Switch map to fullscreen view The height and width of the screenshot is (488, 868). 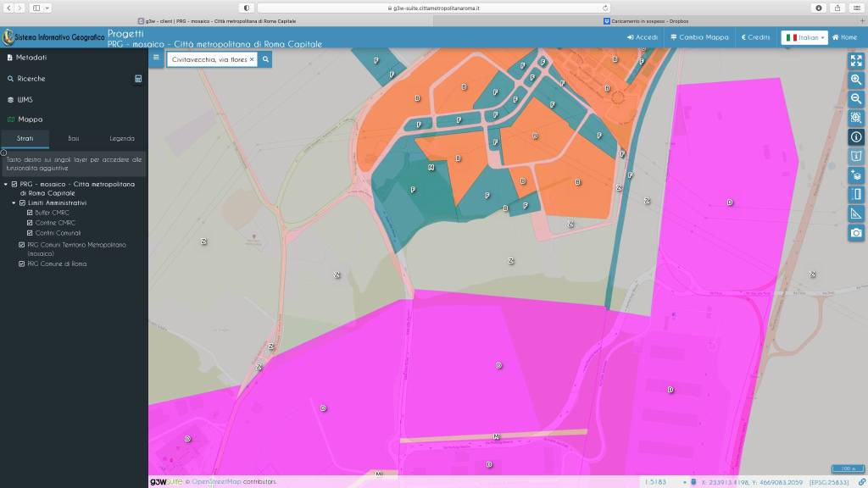click(856, 60)
